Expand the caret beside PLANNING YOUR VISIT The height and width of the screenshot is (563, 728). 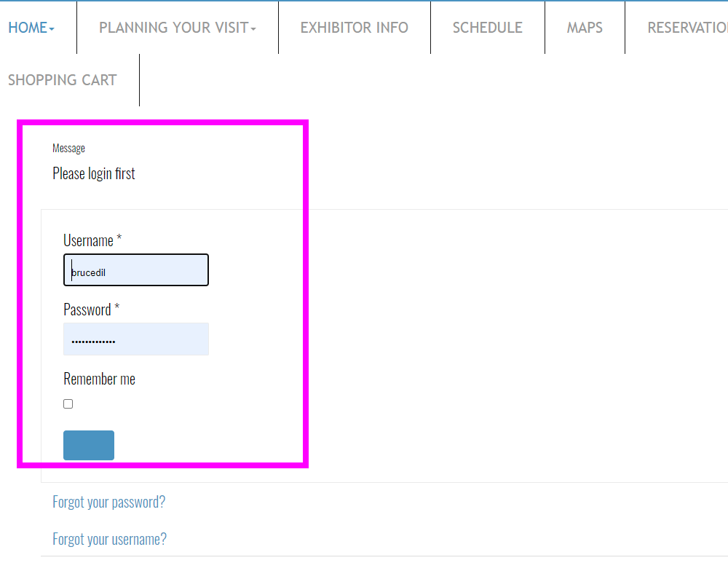point(253,29)
